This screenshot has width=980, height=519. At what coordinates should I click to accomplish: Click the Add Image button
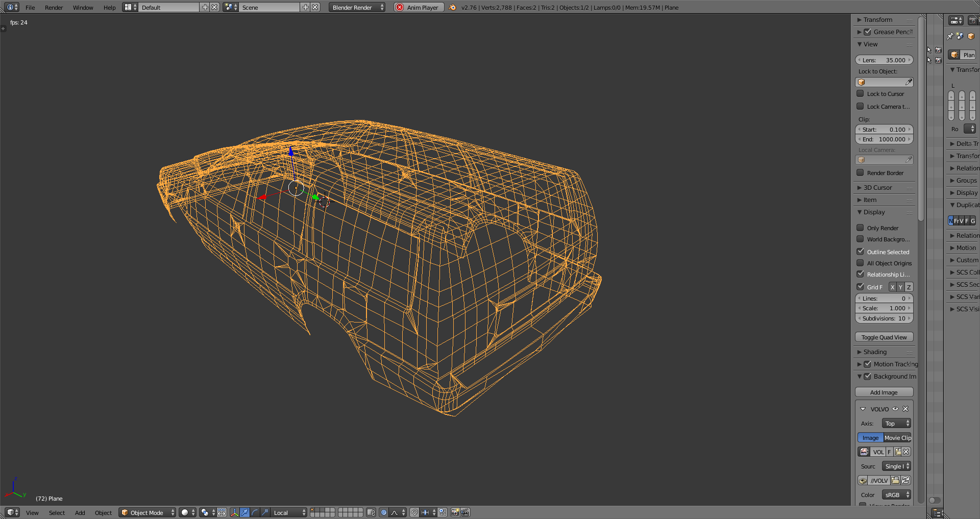coord(884,392)
